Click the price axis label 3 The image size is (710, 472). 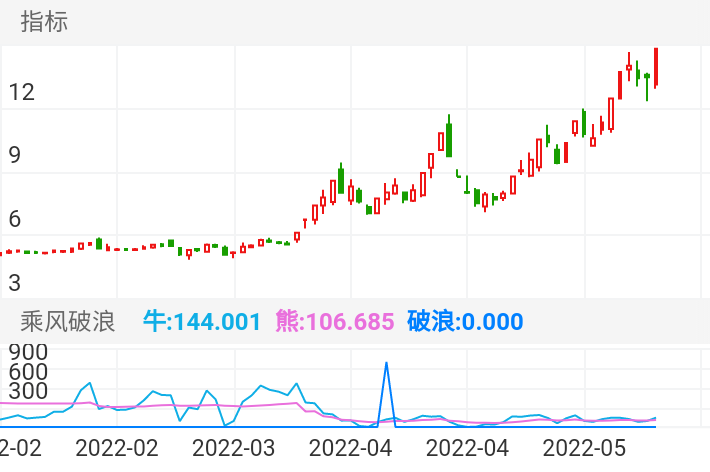pyautogui.click(x=14, y=283)
